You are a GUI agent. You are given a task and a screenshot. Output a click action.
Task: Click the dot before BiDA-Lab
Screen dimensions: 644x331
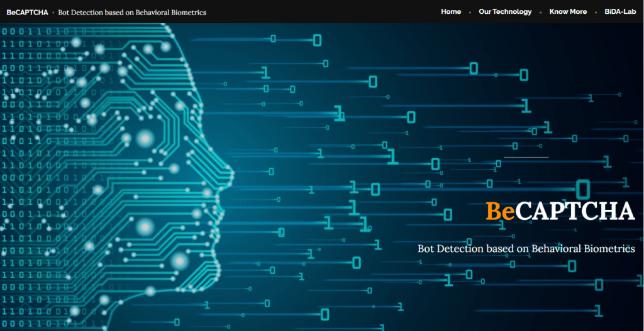(596, 12)
